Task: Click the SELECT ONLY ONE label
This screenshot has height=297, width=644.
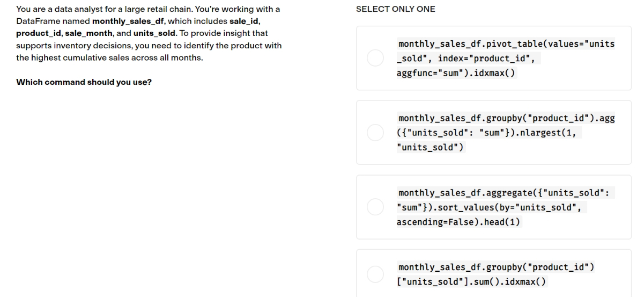Action: (396, 9)
